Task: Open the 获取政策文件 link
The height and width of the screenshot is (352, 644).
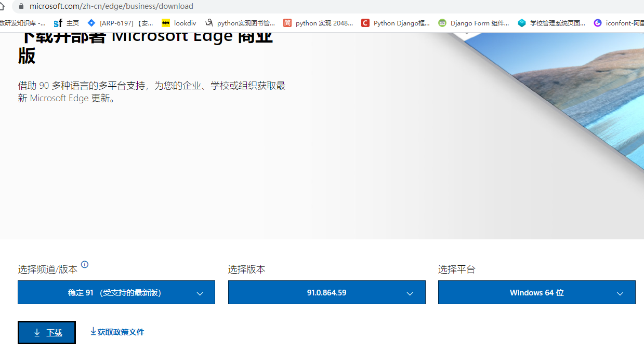Action: tap(117, 332)
